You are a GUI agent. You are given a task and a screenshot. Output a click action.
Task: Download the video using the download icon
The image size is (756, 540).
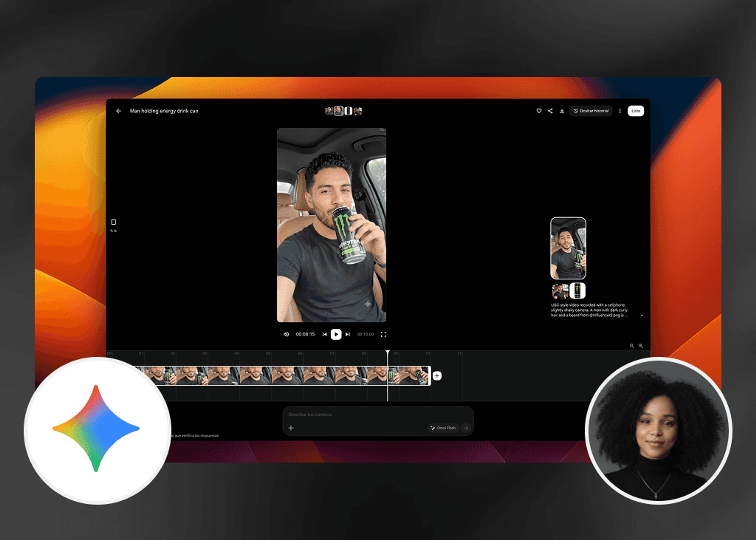click(562, 111)
